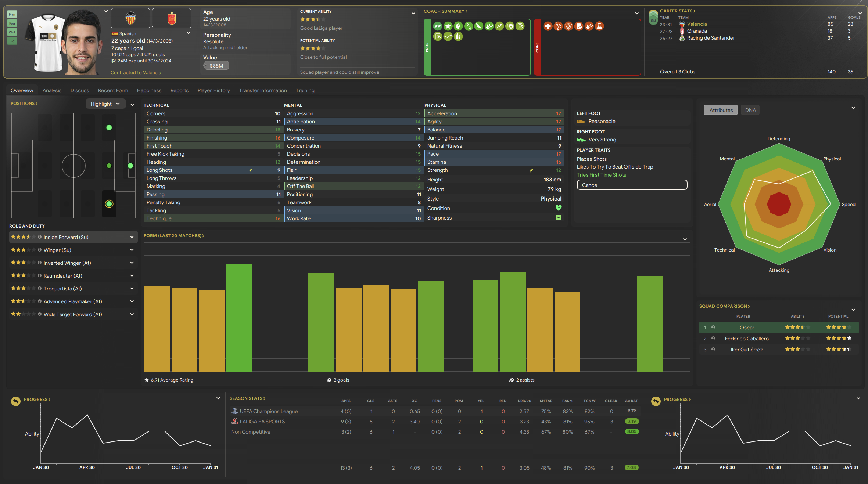Image resolution: width=868 pixels, height=484 pixels.
Task: Switch radar view to DNA
Action: (750, 110)
